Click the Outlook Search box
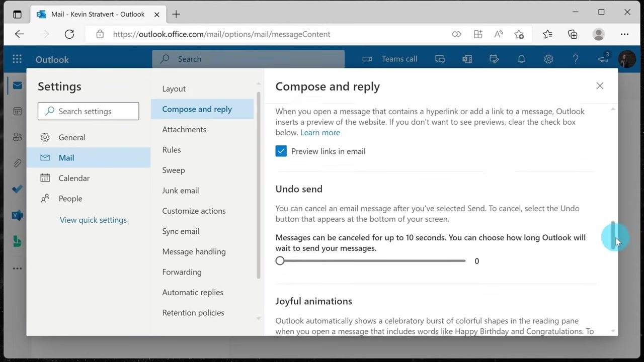 coord(249,59)
